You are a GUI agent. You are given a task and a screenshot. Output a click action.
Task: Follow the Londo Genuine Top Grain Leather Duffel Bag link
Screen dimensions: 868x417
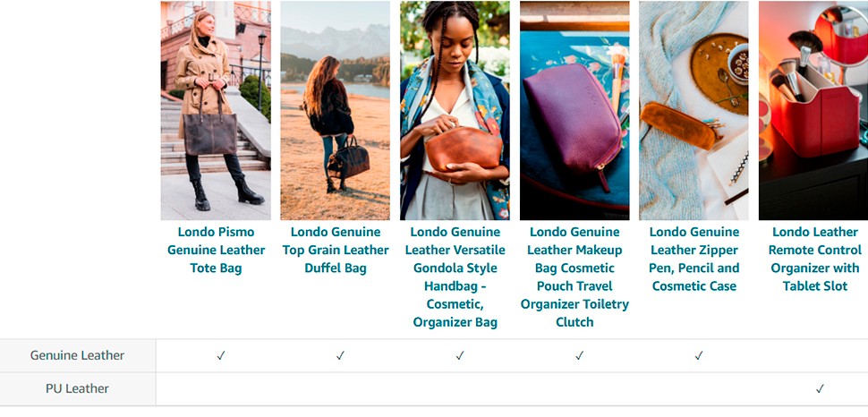336,251
